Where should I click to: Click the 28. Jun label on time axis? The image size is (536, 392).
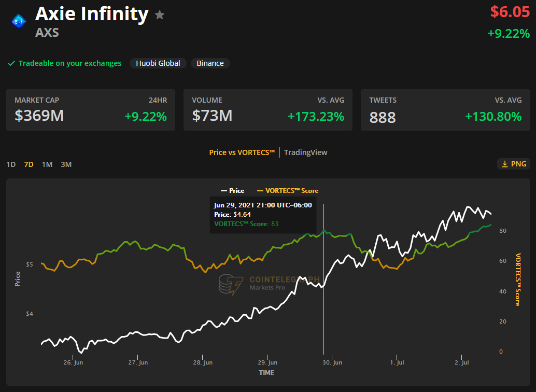coord(203,362)
